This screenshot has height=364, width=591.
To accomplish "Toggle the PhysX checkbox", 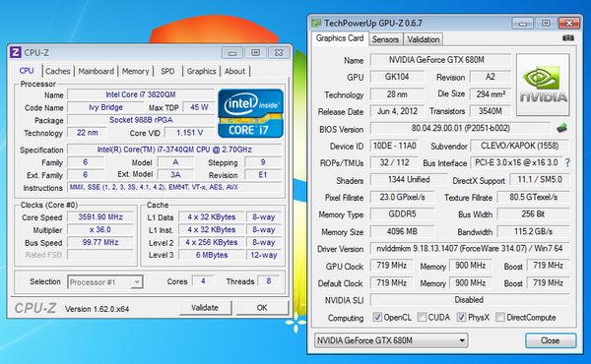I will coord(461,317).
